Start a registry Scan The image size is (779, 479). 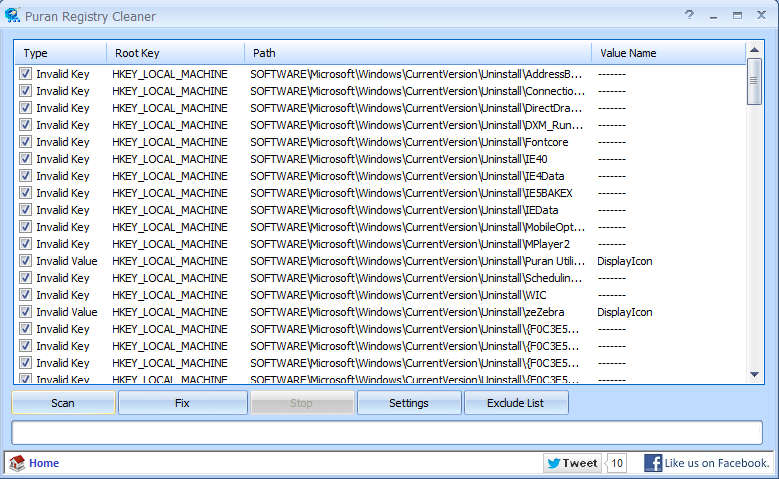tap(63, 403)
